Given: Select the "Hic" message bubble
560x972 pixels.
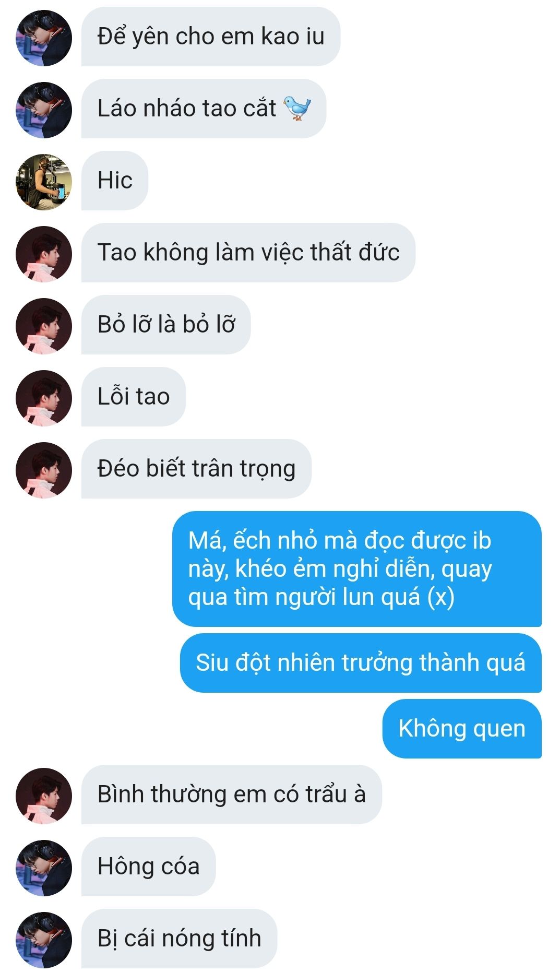Looking at the screenshot, I should click(115, 181).
